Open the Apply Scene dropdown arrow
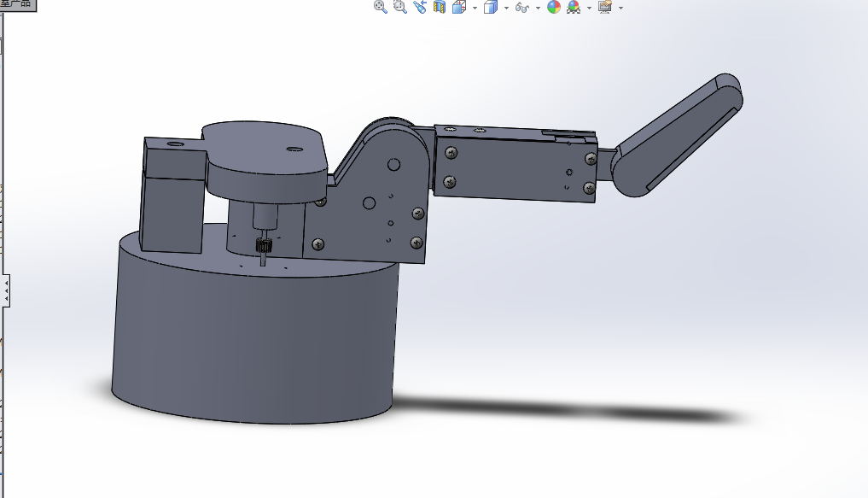This screenshot has height=498, width=868. [x=589, y=8]
